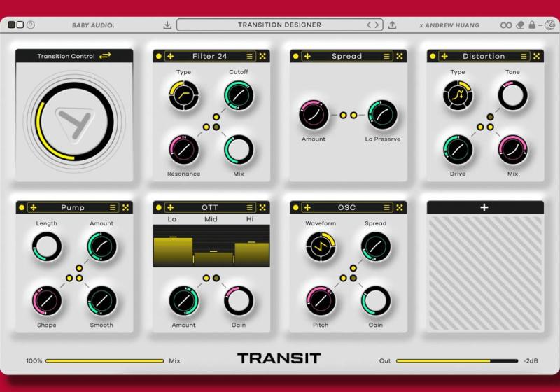The image size is (560, 392).
Task: Click the eraser clear icon
Action: [520, 25]
